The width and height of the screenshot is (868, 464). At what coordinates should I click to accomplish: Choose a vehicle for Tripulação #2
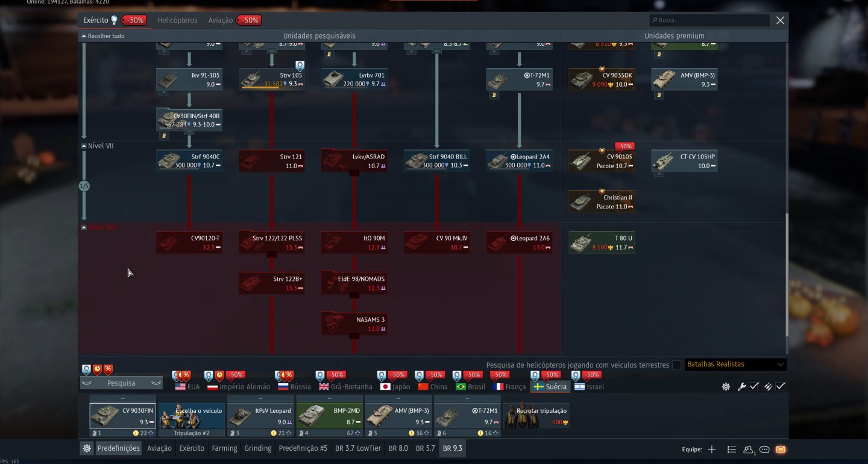[x=192, y=416]
